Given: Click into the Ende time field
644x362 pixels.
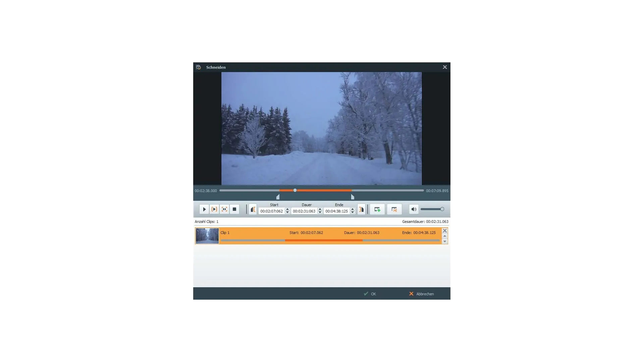Looking at the screenshot, I should pyautogui.click(x=336, y=211).
